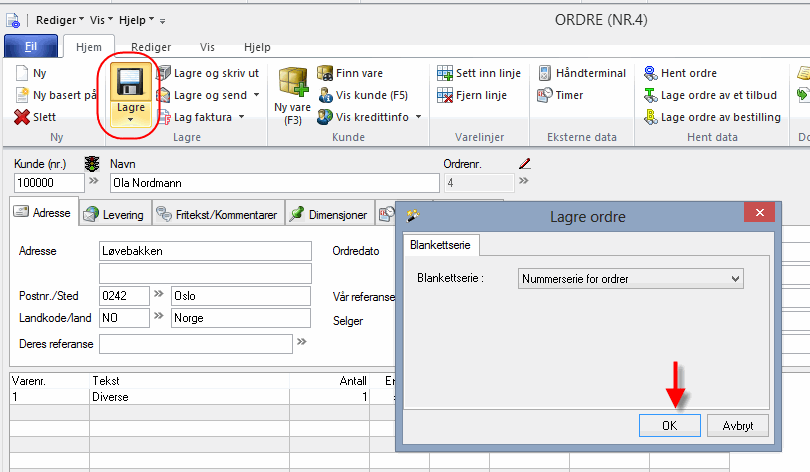Click the Avbryt button
The image size is (810, 472).
(x=737, y=425)
